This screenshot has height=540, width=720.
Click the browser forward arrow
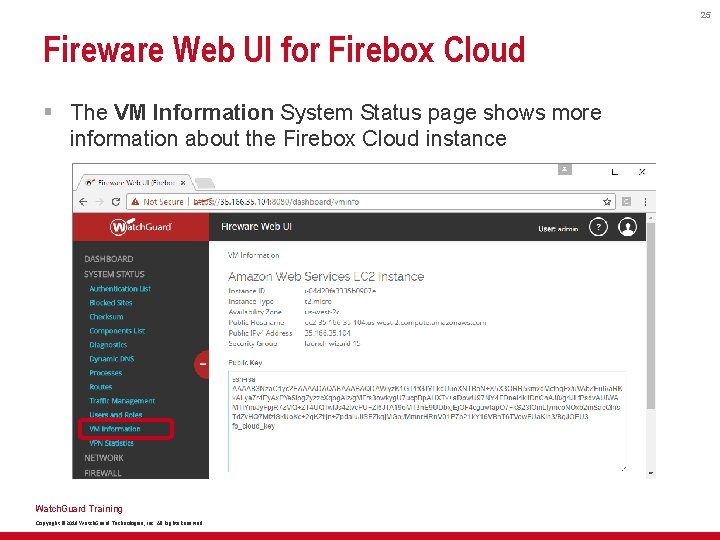[x=99, y=202]
